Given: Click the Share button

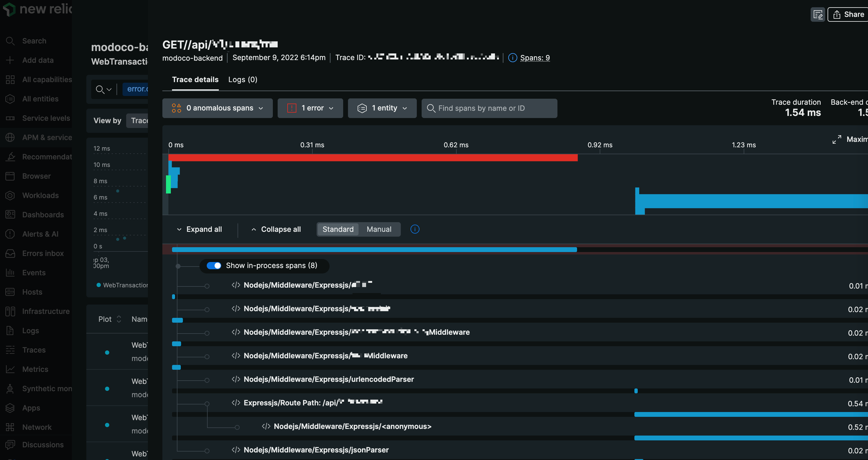Looking at the screenshot, I should click(848, 14).
